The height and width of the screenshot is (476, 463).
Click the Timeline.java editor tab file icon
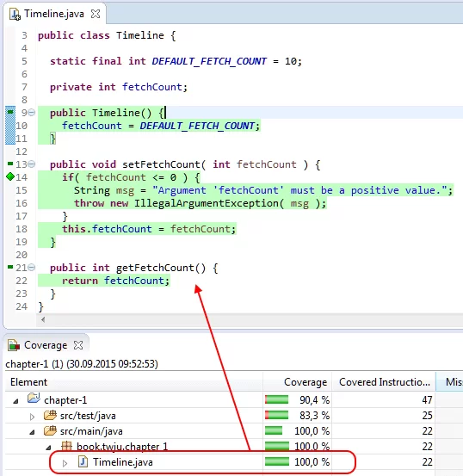[15, 15]
